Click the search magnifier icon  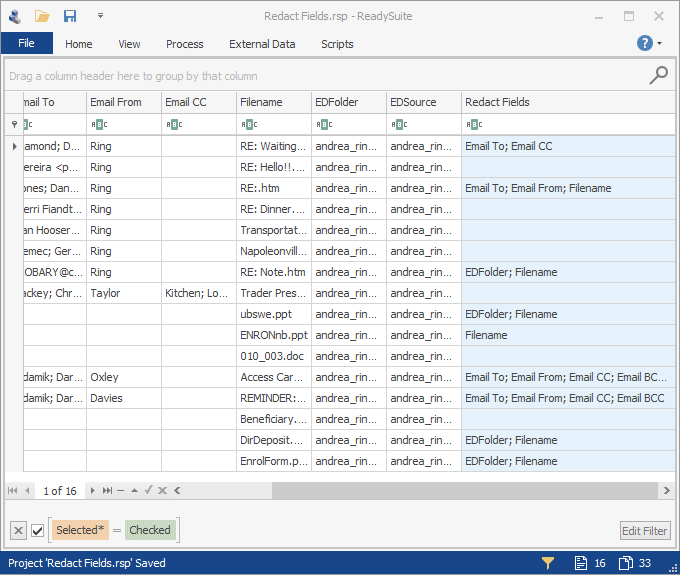point(659,75)
